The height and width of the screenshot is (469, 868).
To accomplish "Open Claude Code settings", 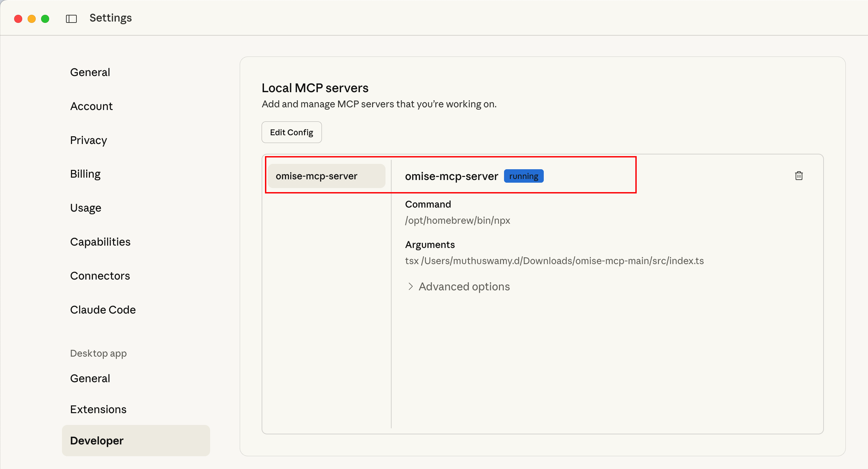I will [x=103, y=310].
